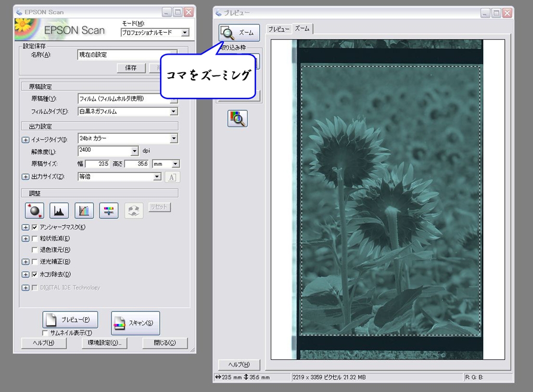Switch to the プレビュー tab
Image resolution: width=533 pixels, height=392 pixels.
[x=278, y=30]
